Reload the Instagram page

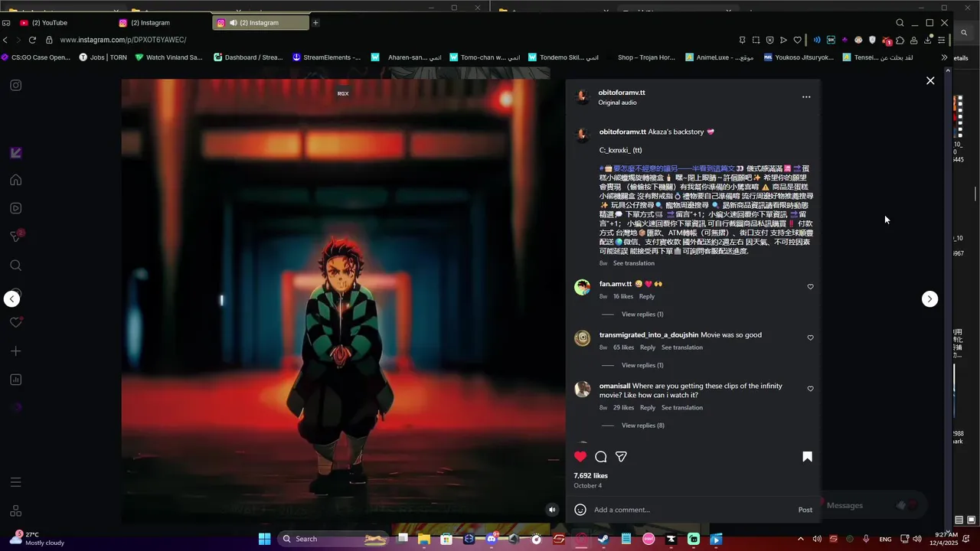(x=32, y=40)
